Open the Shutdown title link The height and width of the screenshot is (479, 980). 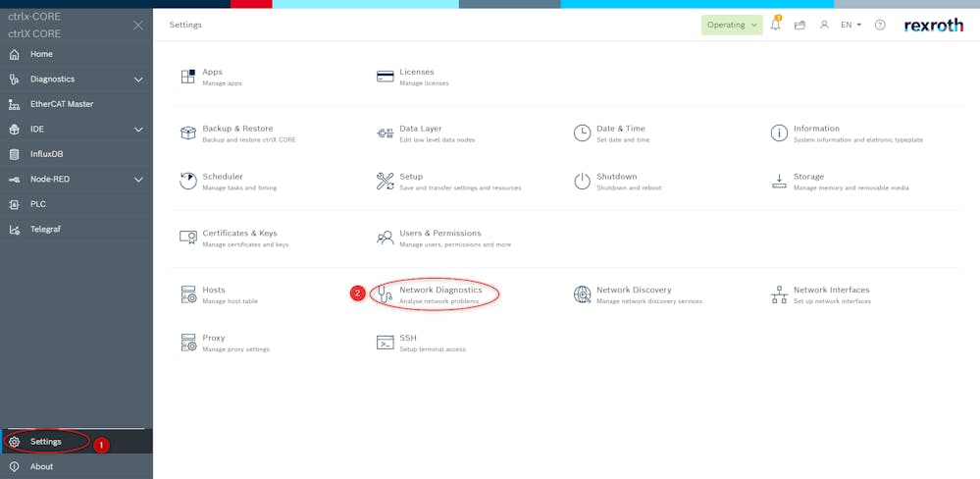pyautogui.click(x=617, y=177)
